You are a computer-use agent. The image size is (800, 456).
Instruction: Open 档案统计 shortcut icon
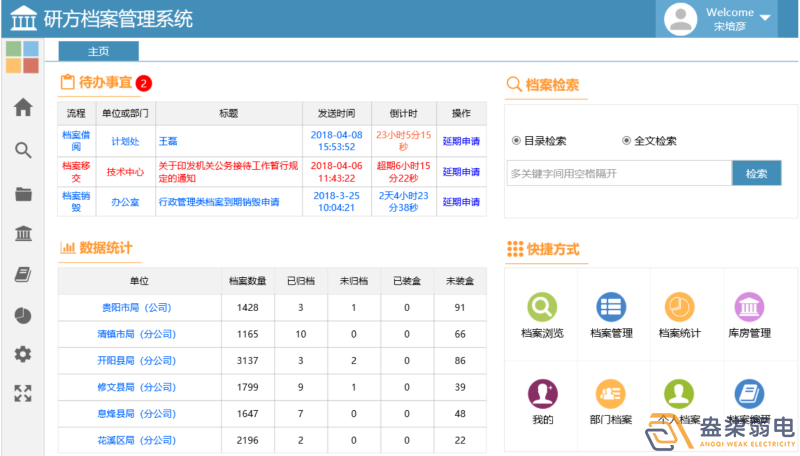680,306
